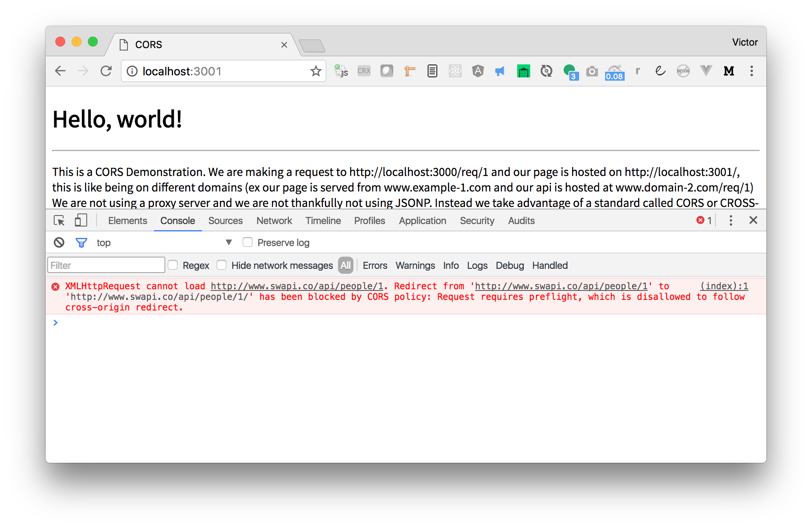
Task: Switch to the Elements tab
Action: tap(127, 220)
